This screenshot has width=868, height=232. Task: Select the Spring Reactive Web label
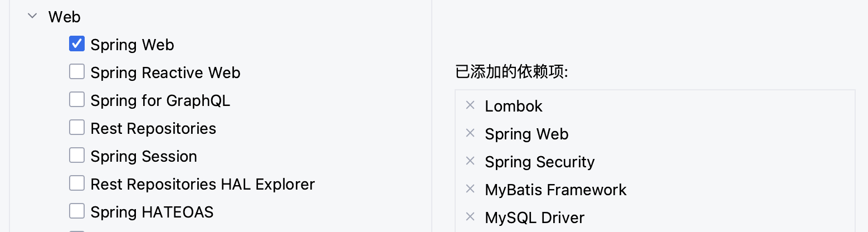pos(165,72)
